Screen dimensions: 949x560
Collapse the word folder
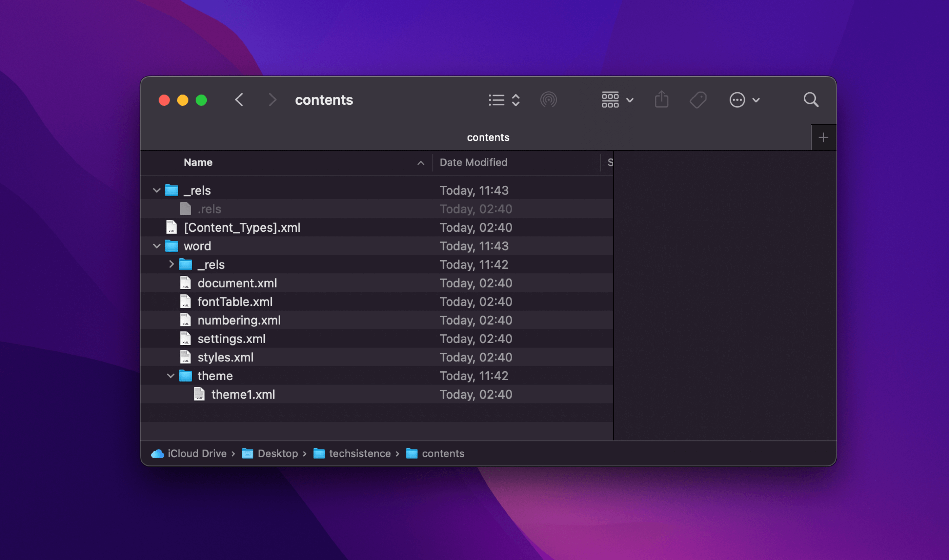coord(157,246)
